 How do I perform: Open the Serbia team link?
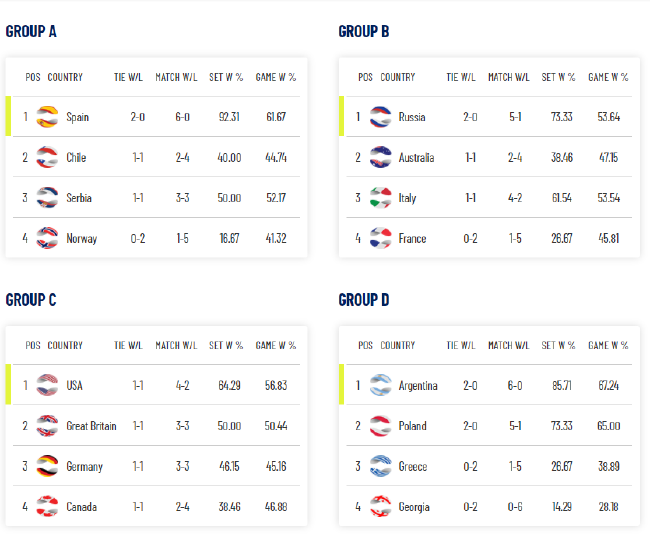tap(79, 198)
